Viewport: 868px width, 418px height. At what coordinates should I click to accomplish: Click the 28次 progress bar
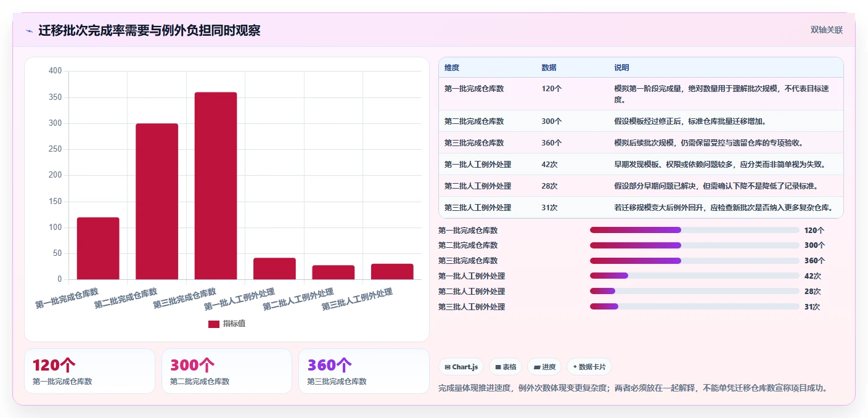click(694, 292)
